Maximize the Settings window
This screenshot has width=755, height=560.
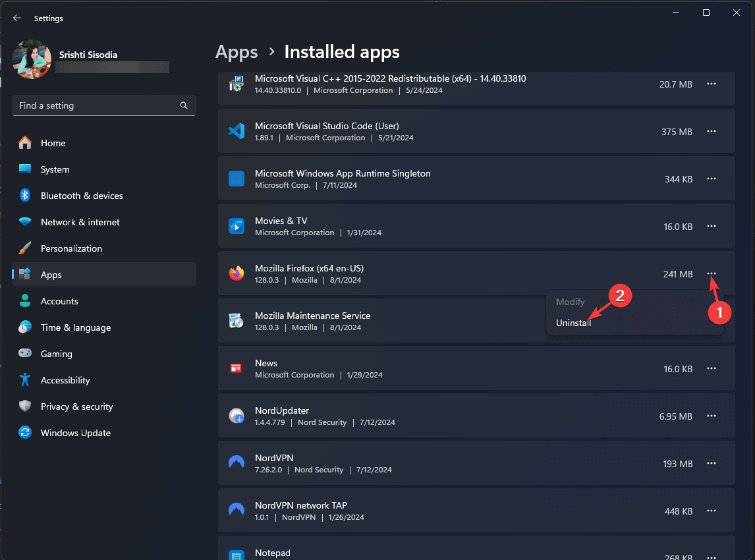pyautogui.click(x=706, y=13)
